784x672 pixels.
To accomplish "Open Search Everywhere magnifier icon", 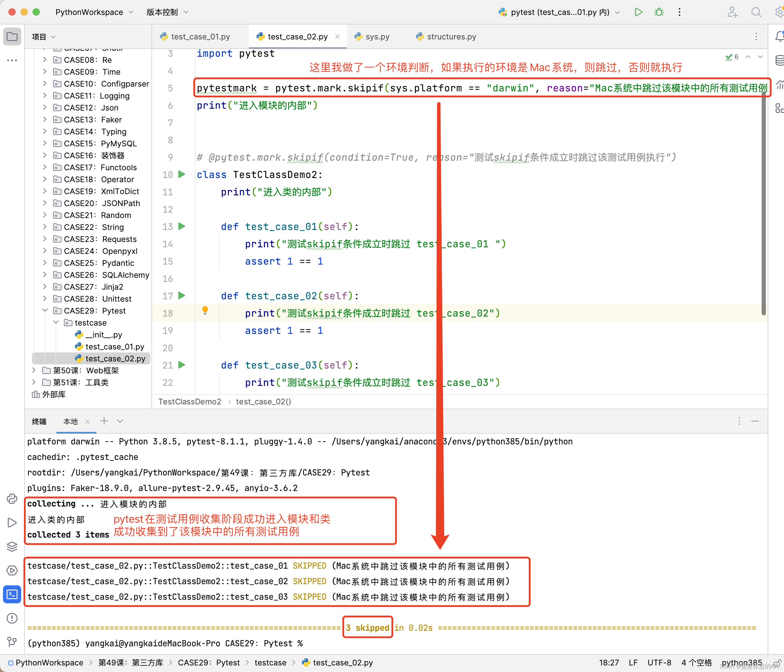I will tap(756, 12).
